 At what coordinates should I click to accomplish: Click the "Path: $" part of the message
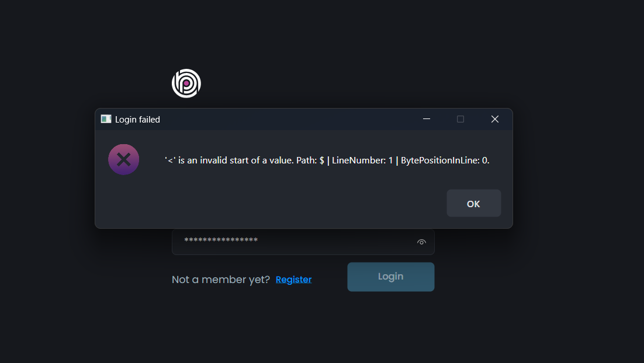(310, 160)
